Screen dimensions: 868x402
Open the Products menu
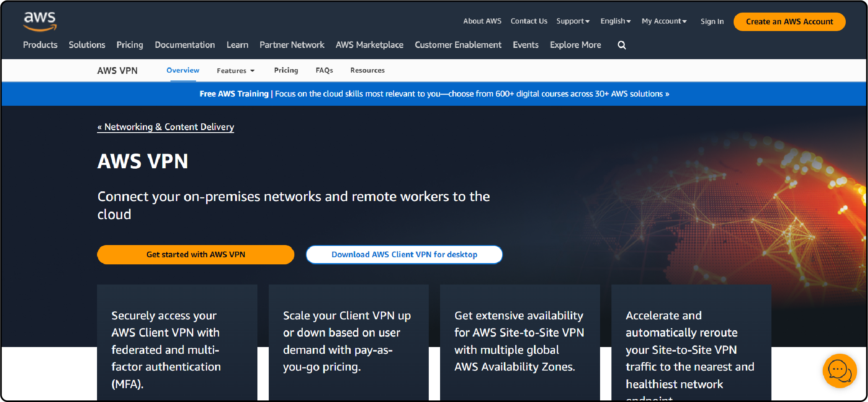pyautogui.click(x=40, y=45)
